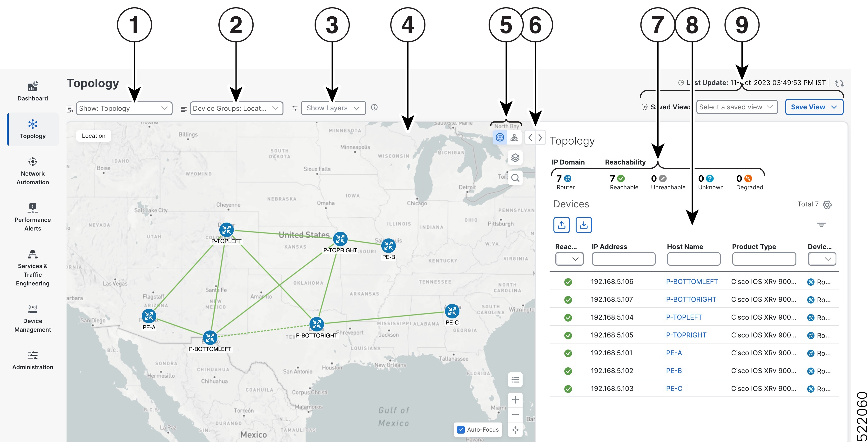868x442 pixels.
Task: Toggle the Auto-Focus checkbox on map
Action: (x=463, y=430)
